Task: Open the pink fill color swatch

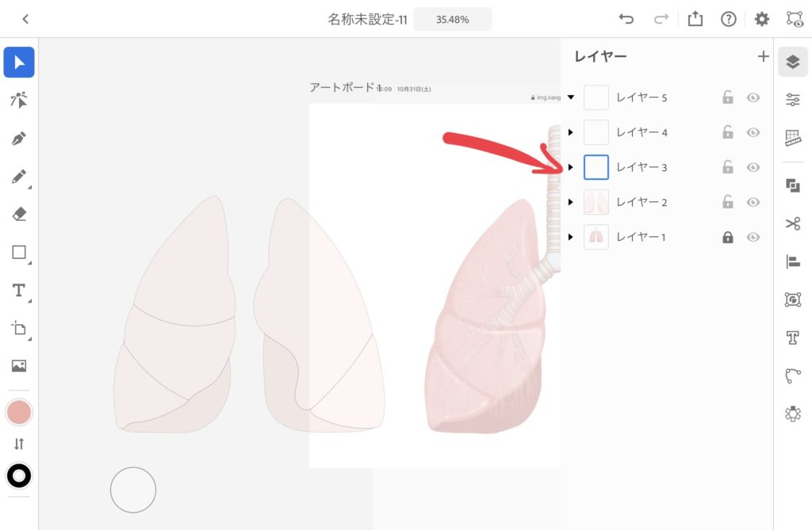Action: pyautogui.click(x=19, y=413)
